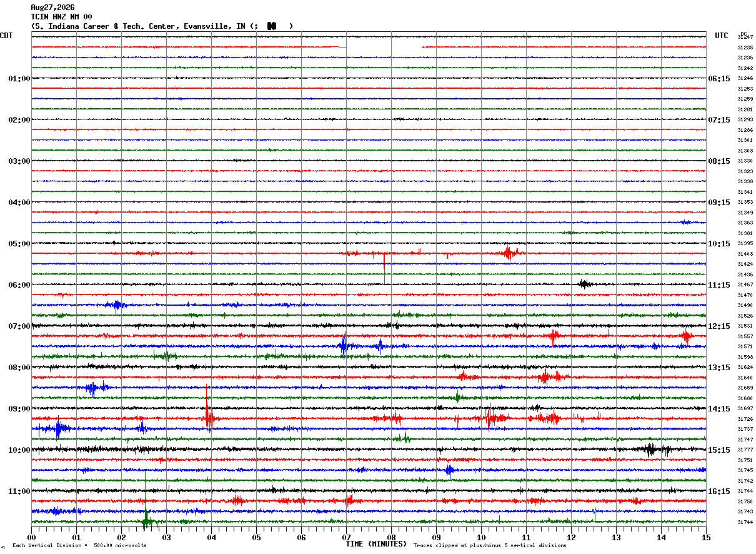The width and height of the screenshot is (756, 554).
Task: Click the 15 minute tick label on axis
Action: point(706,537)
